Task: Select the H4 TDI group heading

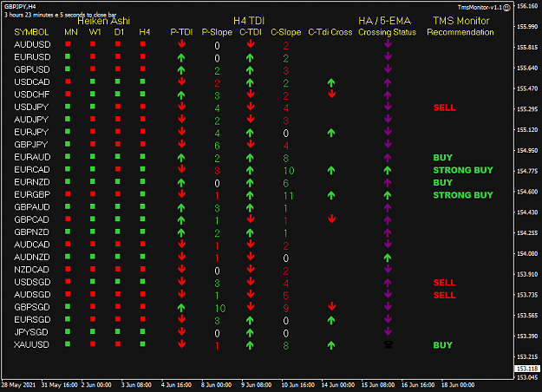Action: point(249,21)
